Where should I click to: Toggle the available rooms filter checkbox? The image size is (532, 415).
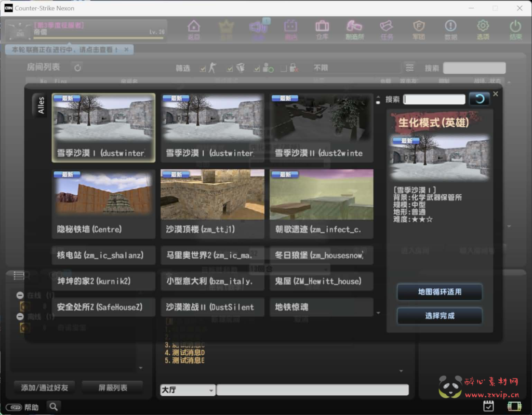pyautogui.click(x=257, y=69)
